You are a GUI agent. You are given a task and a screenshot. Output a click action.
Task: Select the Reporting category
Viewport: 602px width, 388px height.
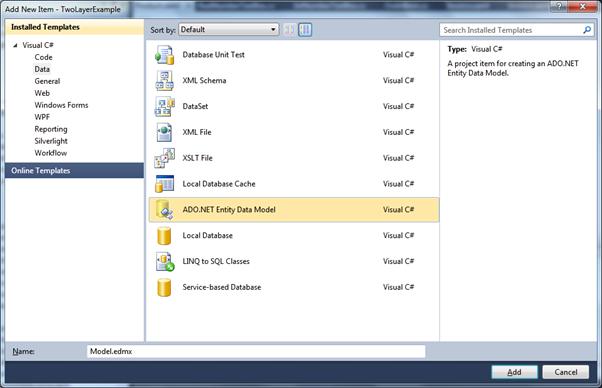[x=51, y=129]
